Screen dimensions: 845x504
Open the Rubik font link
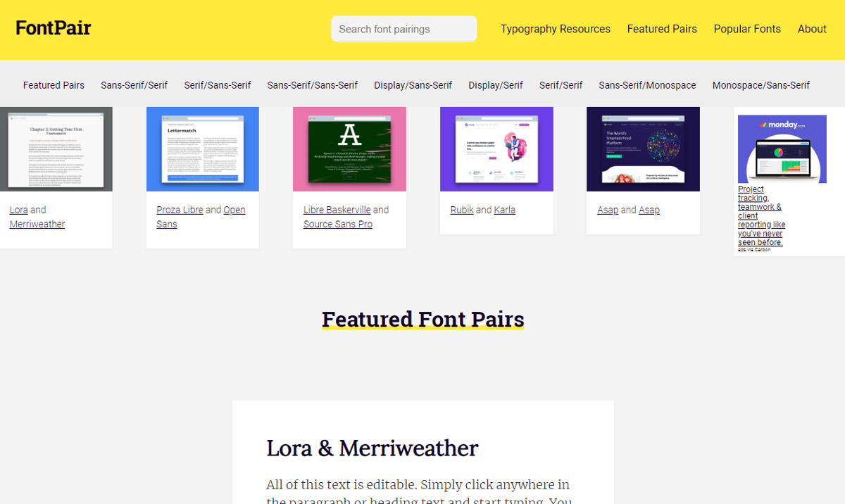pyautogui.click(x=461, y=209)
